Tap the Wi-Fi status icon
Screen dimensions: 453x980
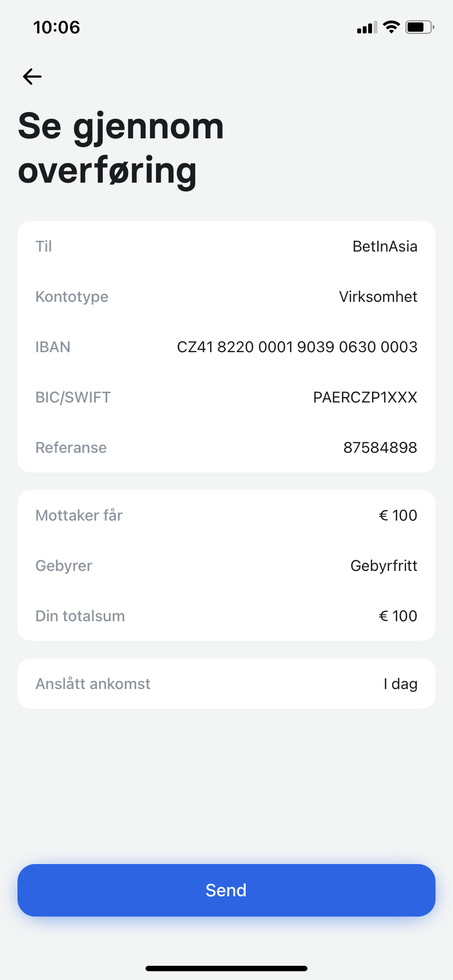[x=391, y=27]
